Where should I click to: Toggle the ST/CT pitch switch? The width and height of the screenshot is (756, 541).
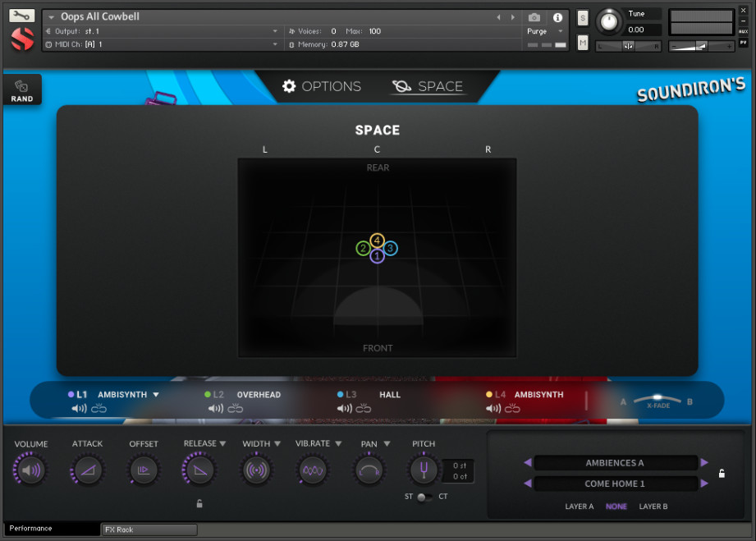click(423, 497)
